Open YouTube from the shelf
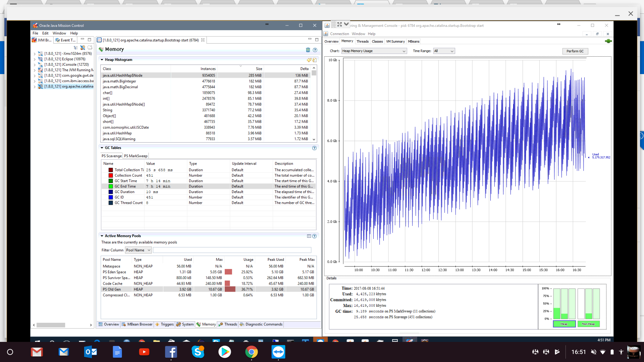Image resolution: width=644 pixels, height=362 pixels. click(x=144, y=352)
